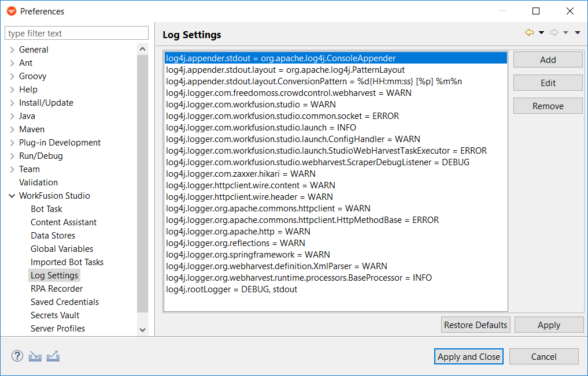
Task: Open the Global Variables page
Action: point(62,249)
